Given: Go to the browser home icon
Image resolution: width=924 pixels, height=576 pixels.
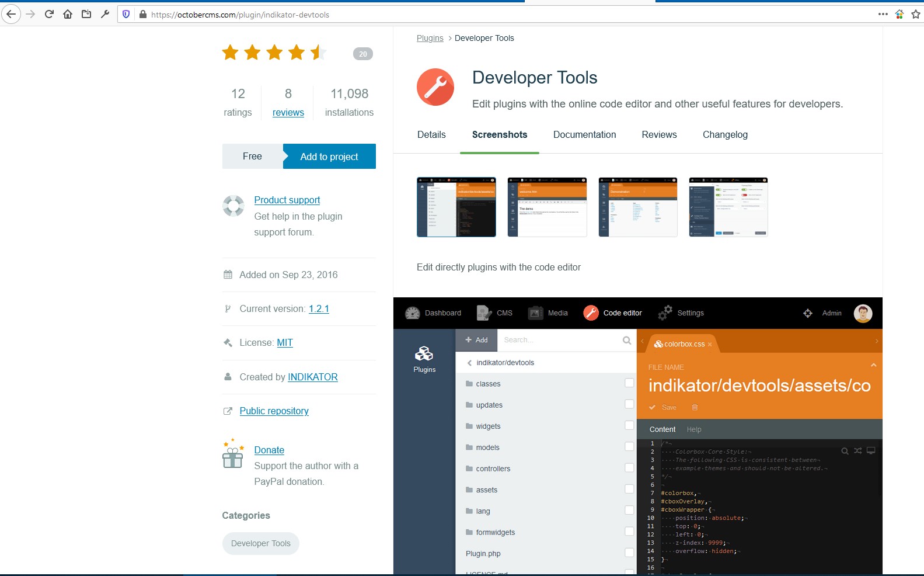Looking at the screenshot, I should [x=68, y=14].
